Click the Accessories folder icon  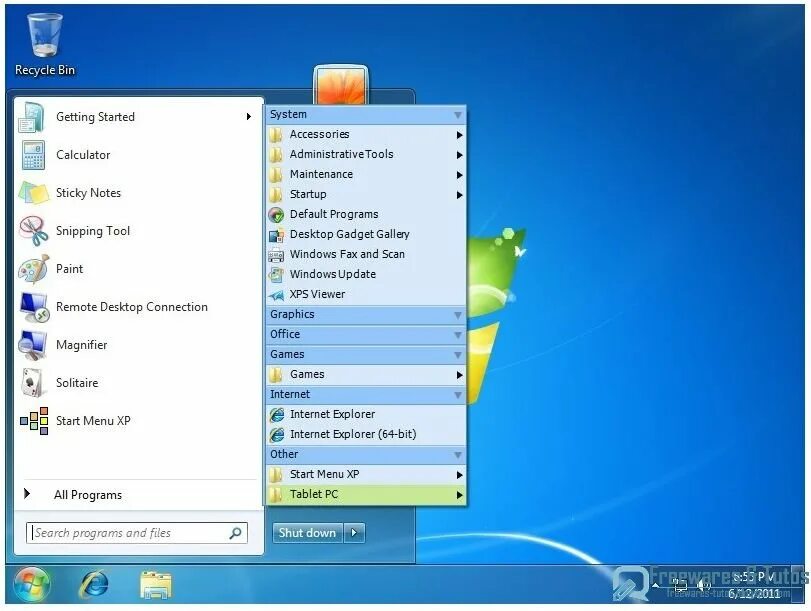tap(276, 135)
